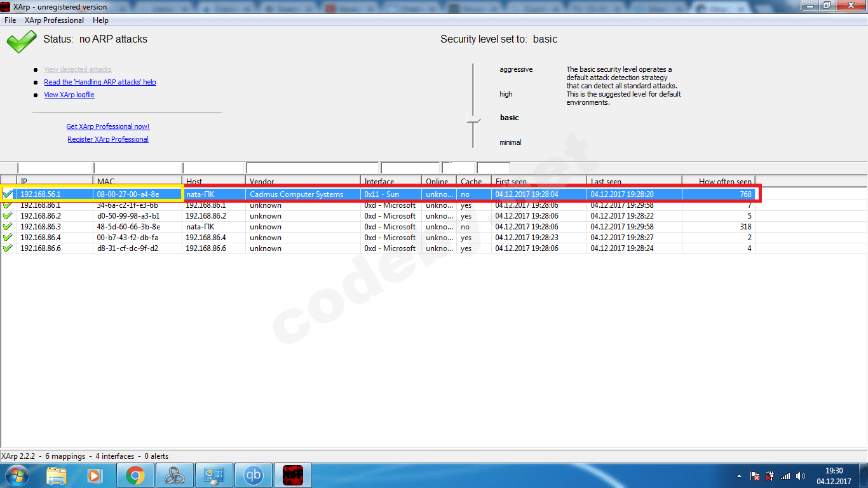The image size is (868, 488).
Task: Show hidden system tray icons
Action: (x=739, y=476)
